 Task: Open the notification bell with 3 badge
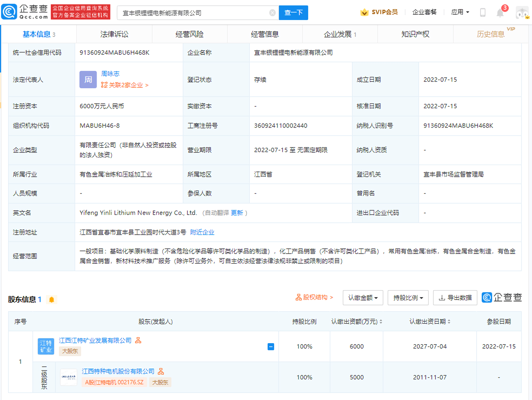[x=500, y=13]
